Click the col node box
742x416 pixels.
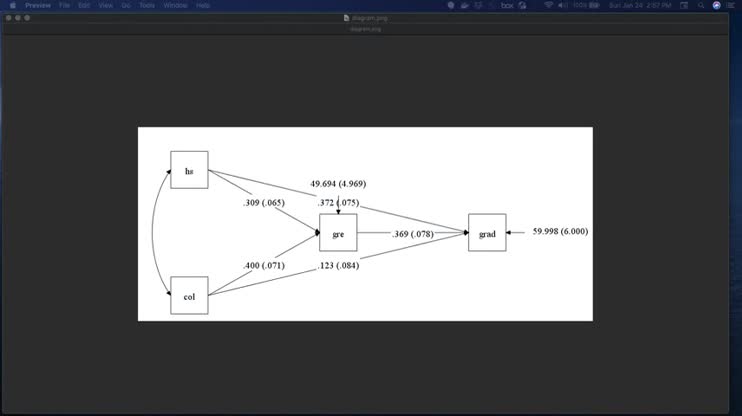coord(189,295)
